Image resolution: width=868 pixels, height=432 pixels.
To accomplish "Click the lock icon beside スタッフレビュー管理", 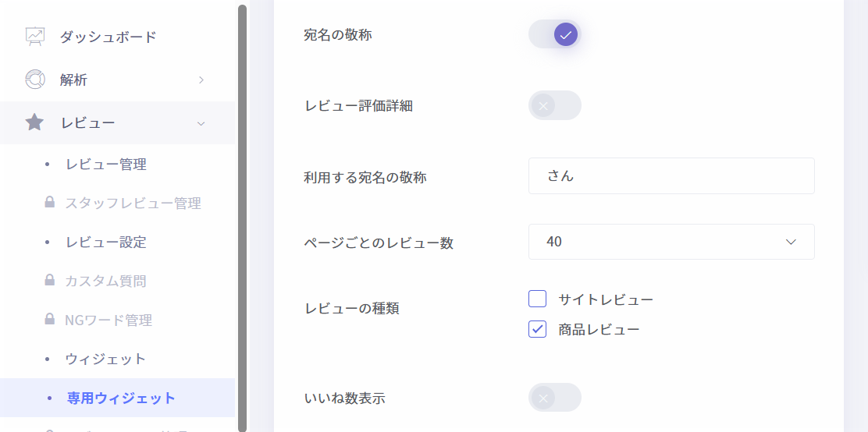I will click(x=49, y=203).
